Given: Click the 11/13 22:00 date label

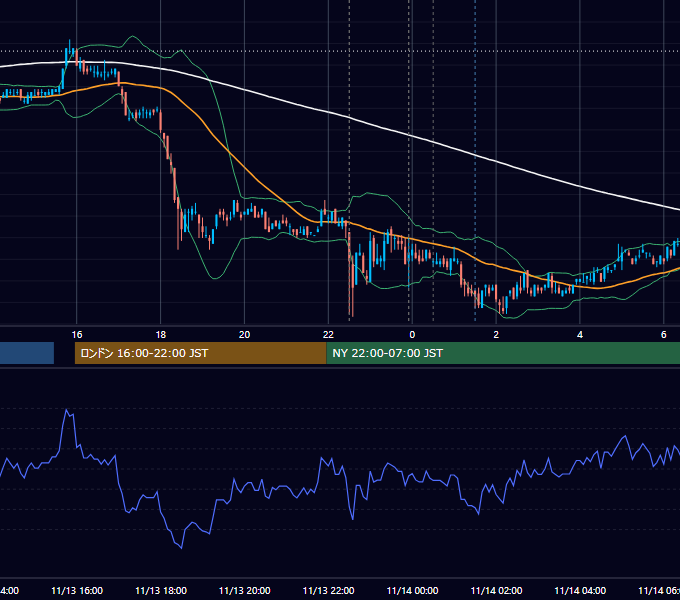Looking at the screenshot, I should (x=328, y=590).
